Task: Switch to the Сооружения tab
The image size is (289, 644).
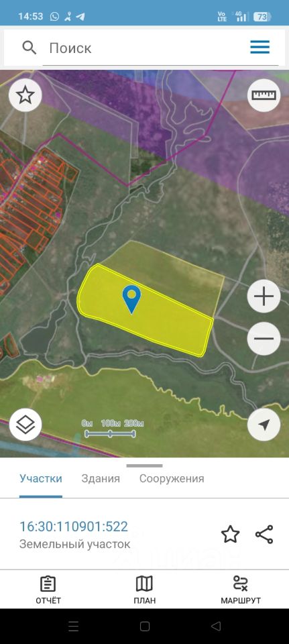Action: point(172,478)
